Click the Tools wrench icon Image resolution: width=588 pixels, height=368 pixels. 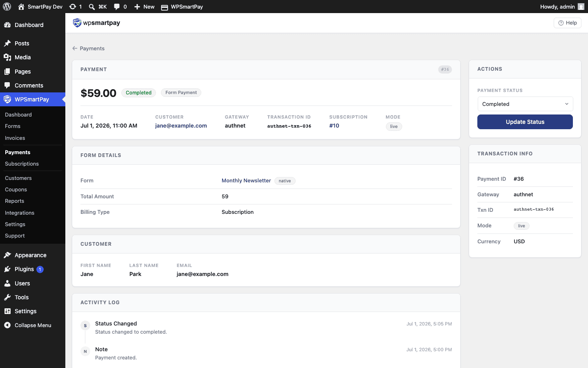point(7,297)
